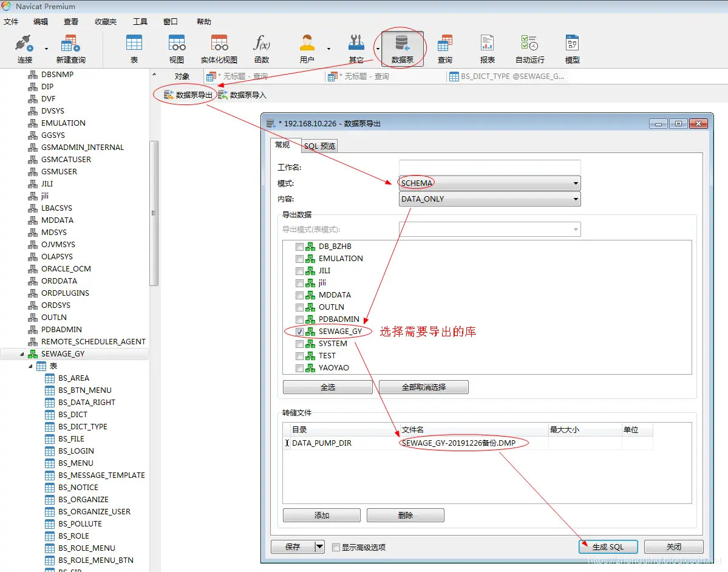Collapse the 表 (Tables) tree node
Image resolution: width=728 pixels, height=572 pixels.
tap(30, 366)
